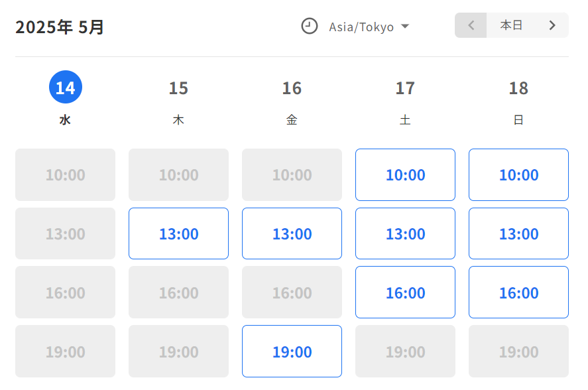Book the 13:00 slot on the 15th
This screenshot has height=390, width=588.
click(x=178, y=233)
